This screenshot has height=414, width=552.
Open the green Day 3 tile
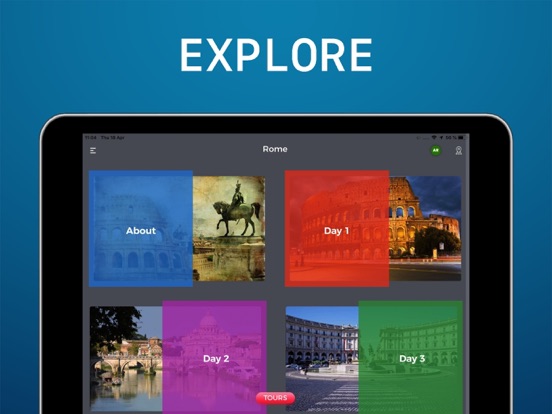[410, 357]
